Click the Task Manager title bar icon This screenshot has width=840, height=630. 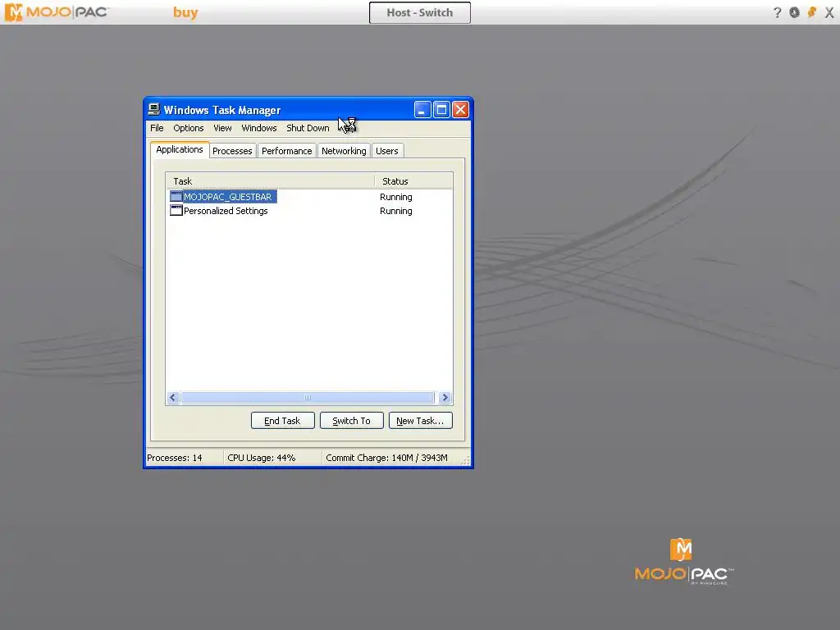click(x=154, y=109)
